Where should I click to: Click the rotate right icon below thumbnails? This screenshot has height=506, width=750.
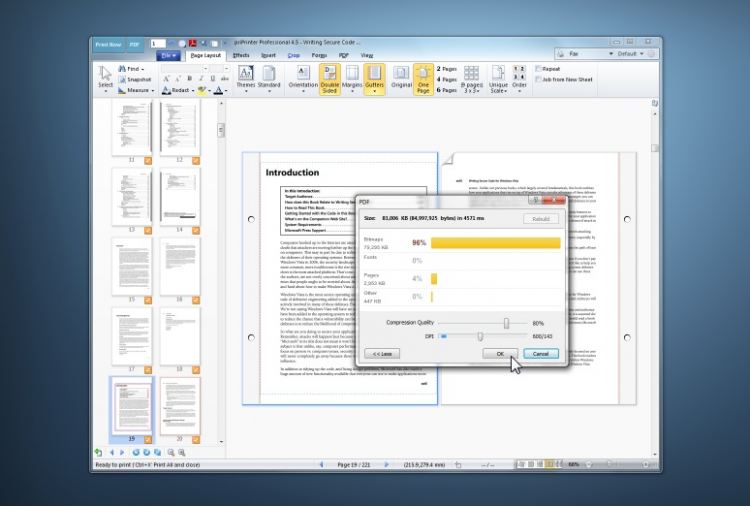(146, 452)
